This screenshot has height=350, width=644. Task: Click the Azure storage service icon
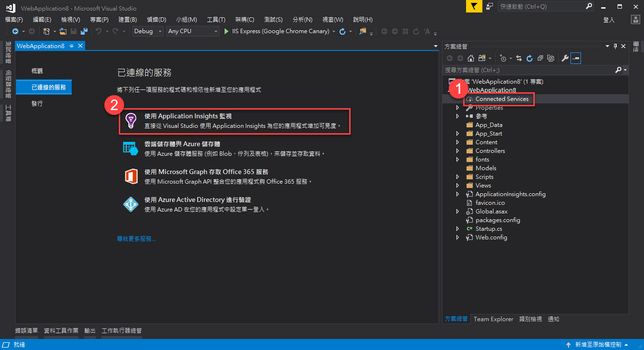pyautogui.click(x=130, y=149)
